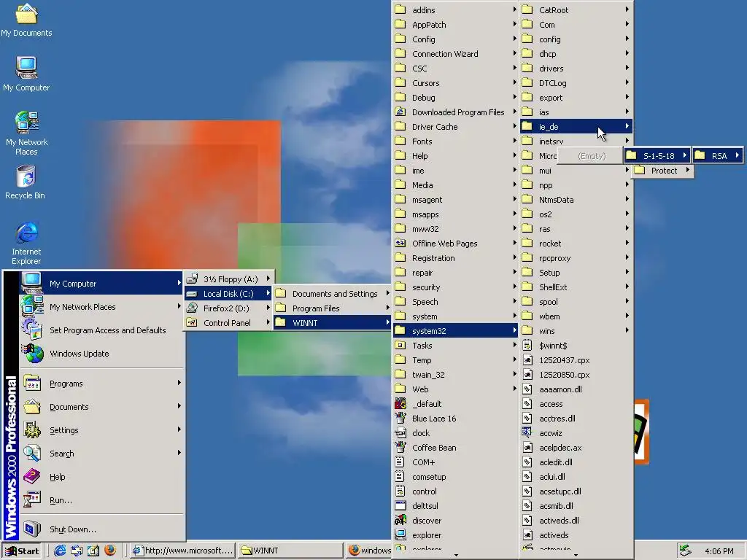
Task: Click the WINNT menu bottom scroll arrow
Action: pos(455,555)
